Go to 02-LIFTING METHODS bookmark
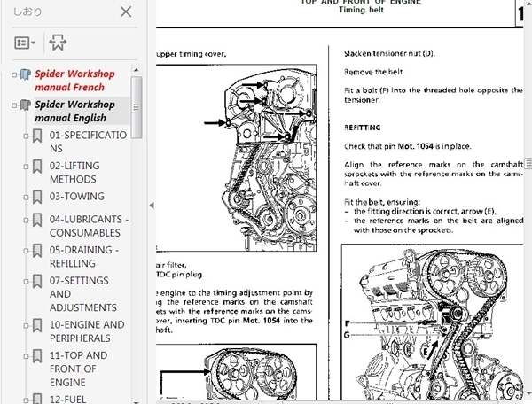 tap(74, 172)
